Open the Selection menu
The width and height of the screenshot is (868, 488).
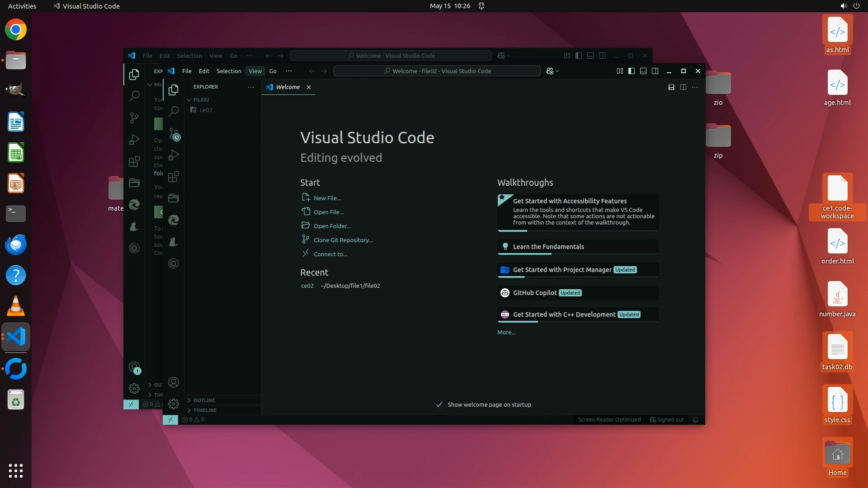coord(229,71)
